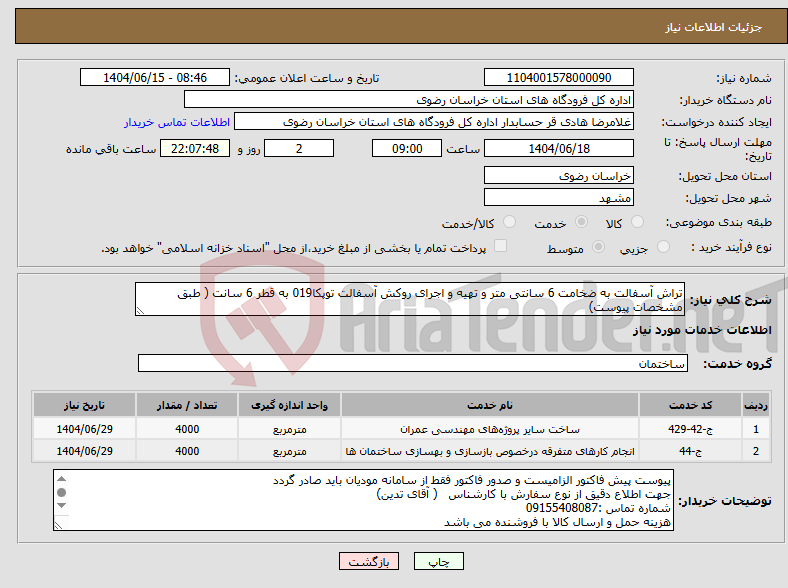Click the شرح کلی نیاز description textarea

coord(410,299)
